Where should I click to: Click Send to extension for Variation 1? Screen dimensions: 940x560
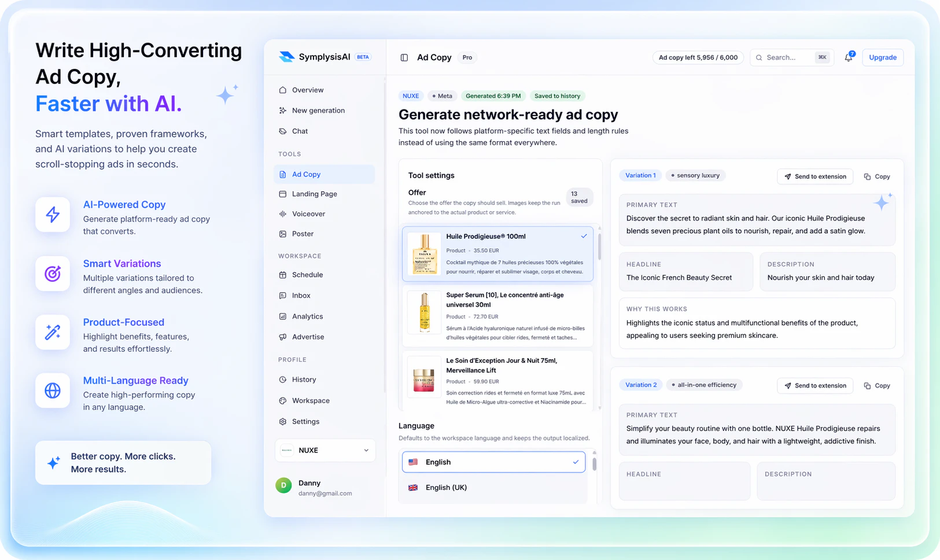pyautogui.click(x=815, y=176)
